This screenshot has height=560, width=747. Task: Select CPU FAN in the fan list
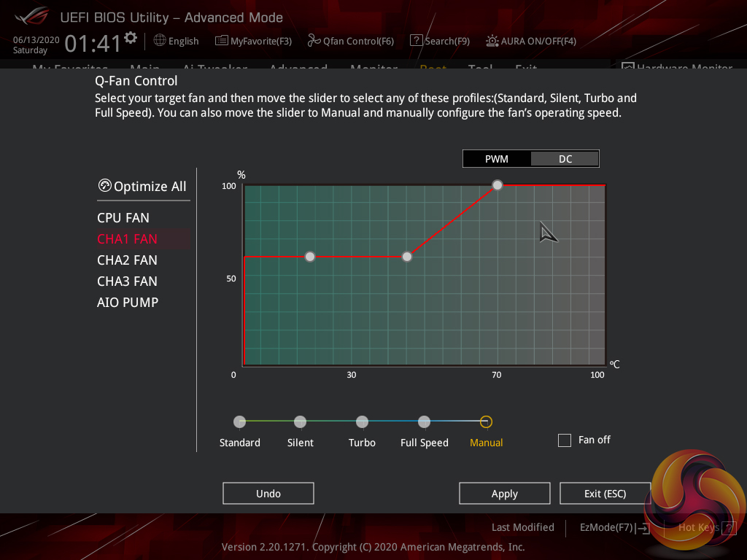(x=123, y=217)
